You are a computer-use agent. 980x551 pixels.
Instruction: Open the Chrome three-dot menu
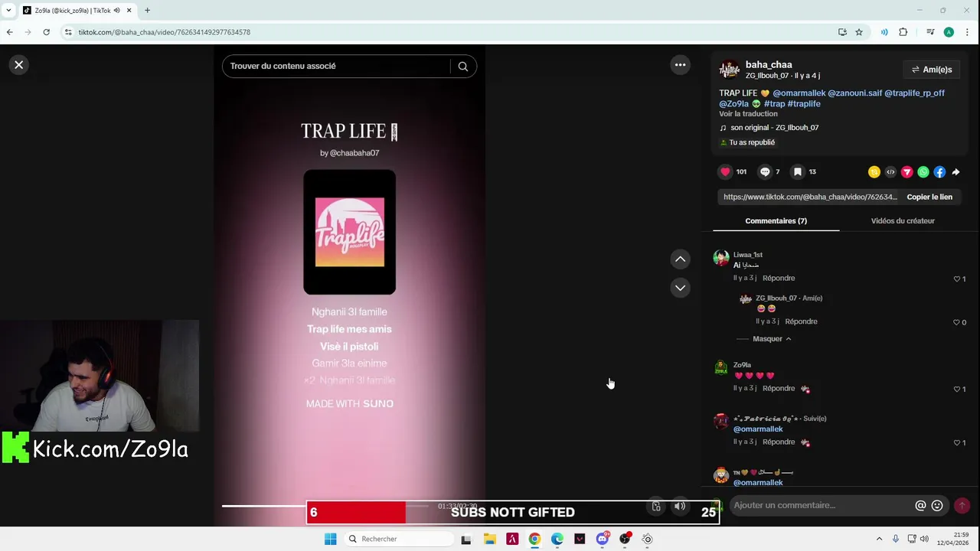[x=968, y=32]
